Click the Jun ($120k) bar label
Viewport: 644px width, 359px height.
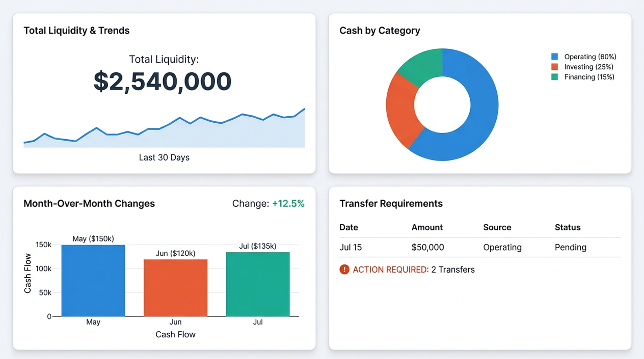pyautogui.click(x=176, y=253)
